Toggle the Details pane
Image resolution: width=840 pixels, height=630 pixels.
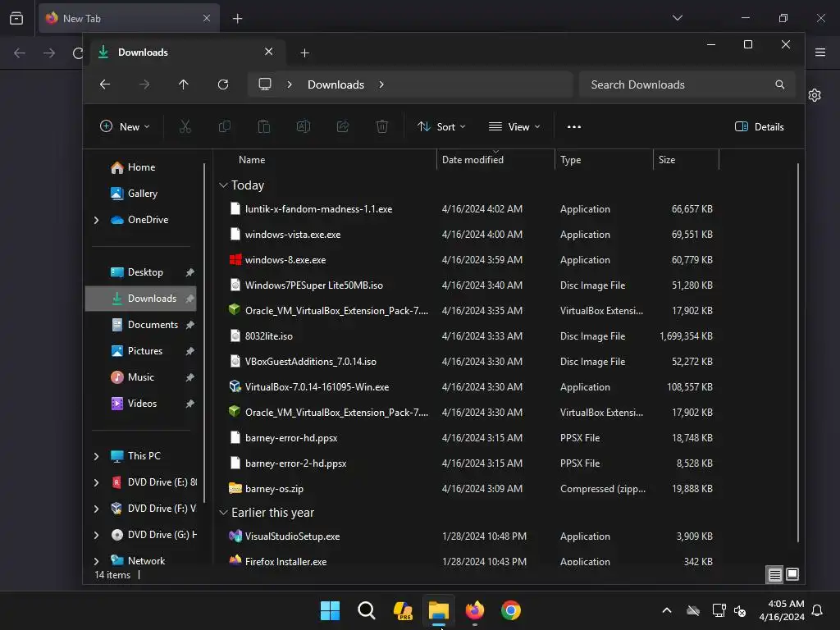click(759, 127)
